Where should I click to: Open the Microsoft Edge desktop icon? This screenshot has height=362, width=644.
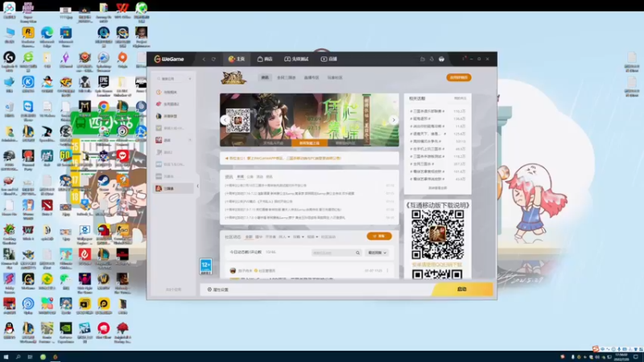click(x=47, y=35)
